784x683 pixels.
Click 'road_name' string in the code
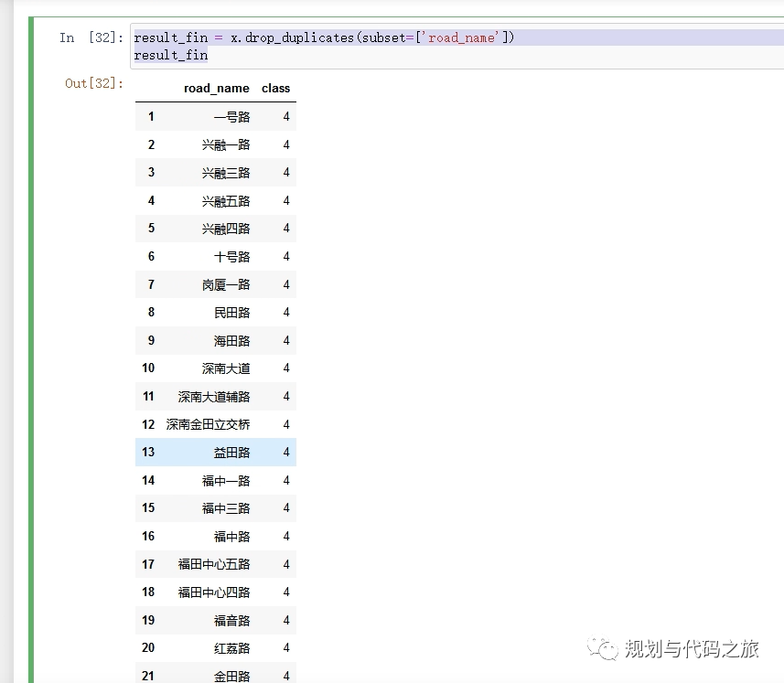click(460, 37)
